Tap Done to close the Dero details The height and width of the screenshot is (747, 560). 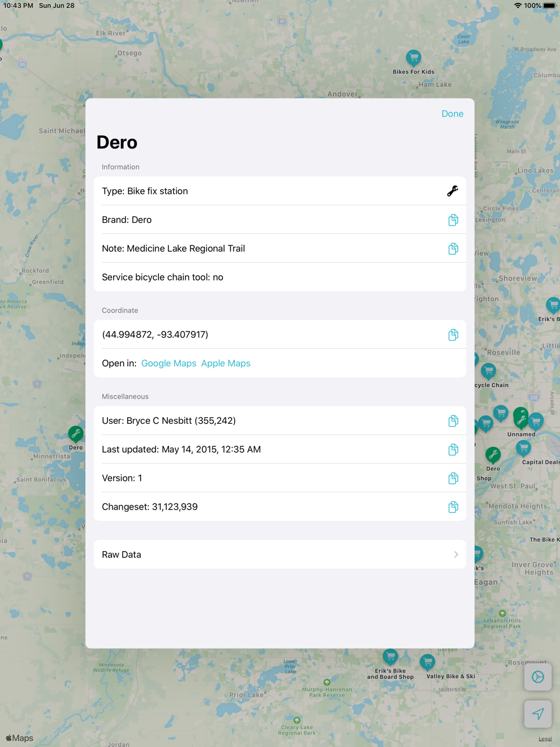[x=452, y=114]
